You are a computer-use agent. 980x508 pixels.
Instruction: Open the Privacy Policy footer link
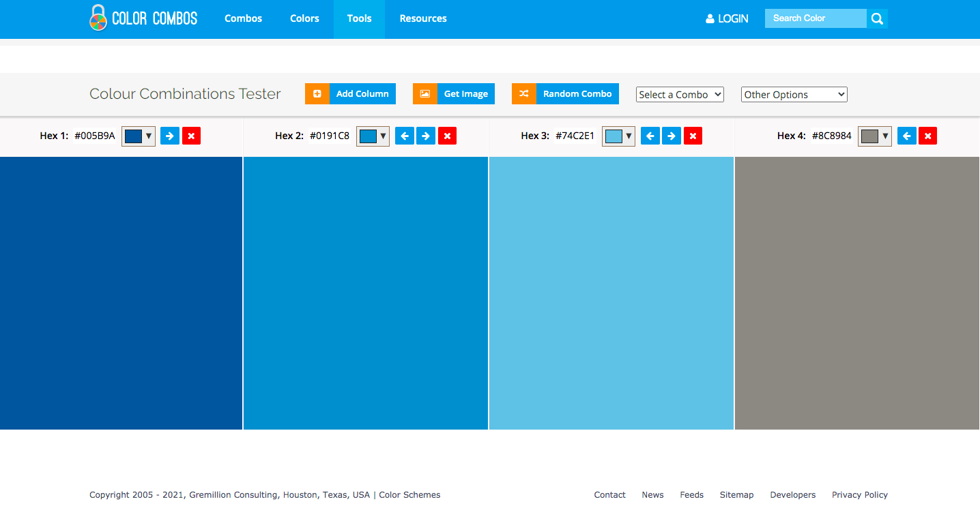pos(860,495)
